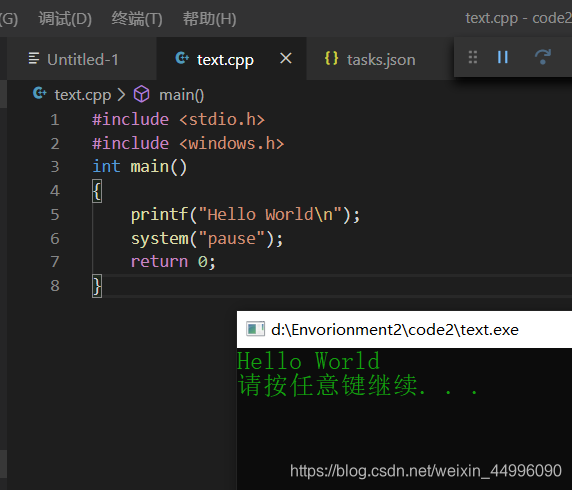Click the opening brace on line 4

tap(97, 191)
